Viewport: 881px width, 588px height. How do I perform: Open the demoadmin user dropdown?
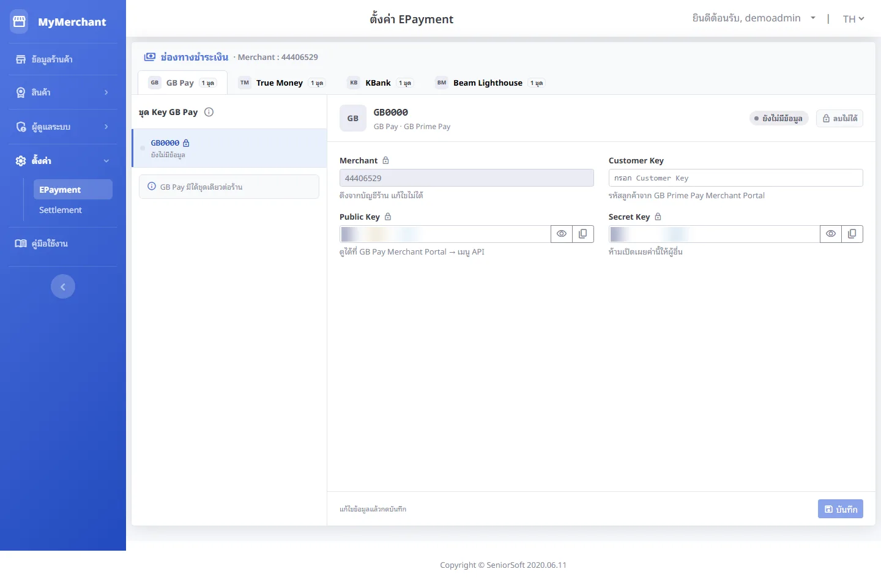click(x=754, y=18)
